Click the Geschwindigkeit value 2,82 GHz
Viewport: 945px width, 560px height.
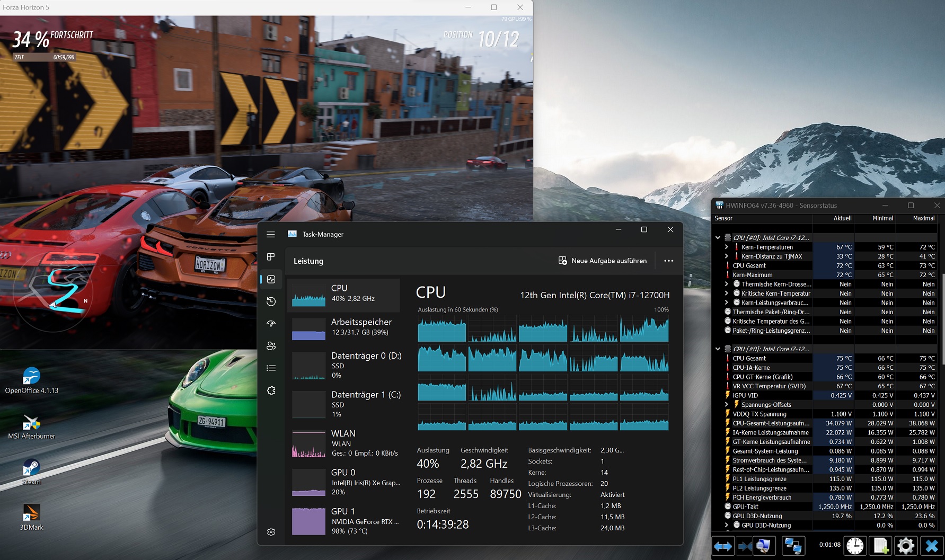(x=484, y=464)
